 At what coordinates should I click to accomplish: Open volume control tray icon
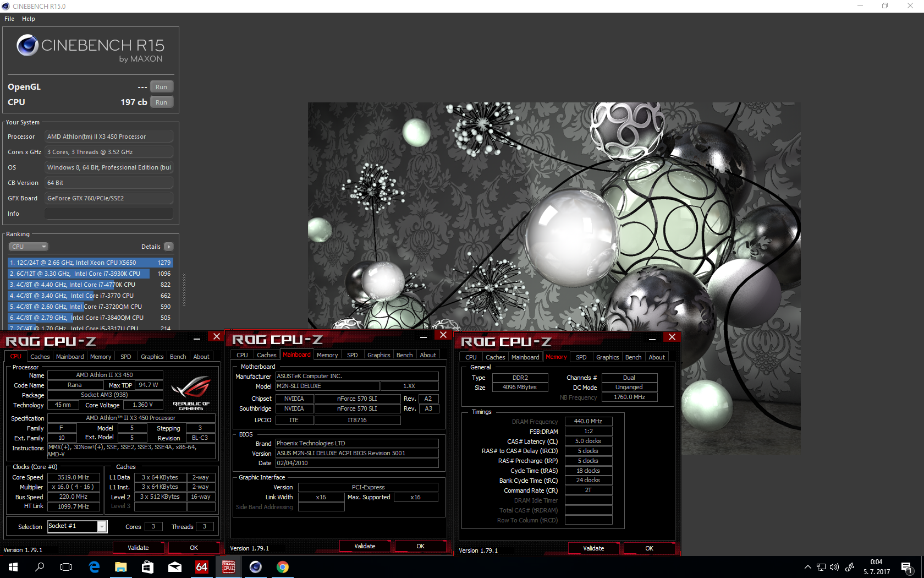(834, 567)
